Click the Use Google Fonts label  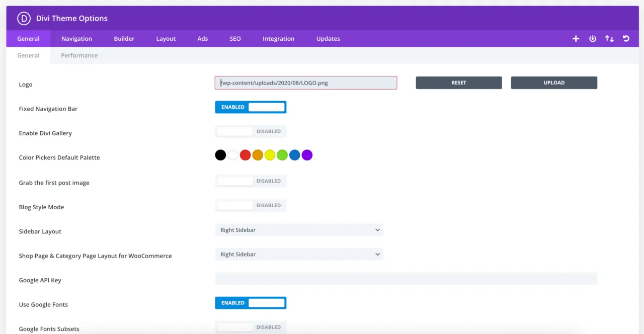pos(43,304)
